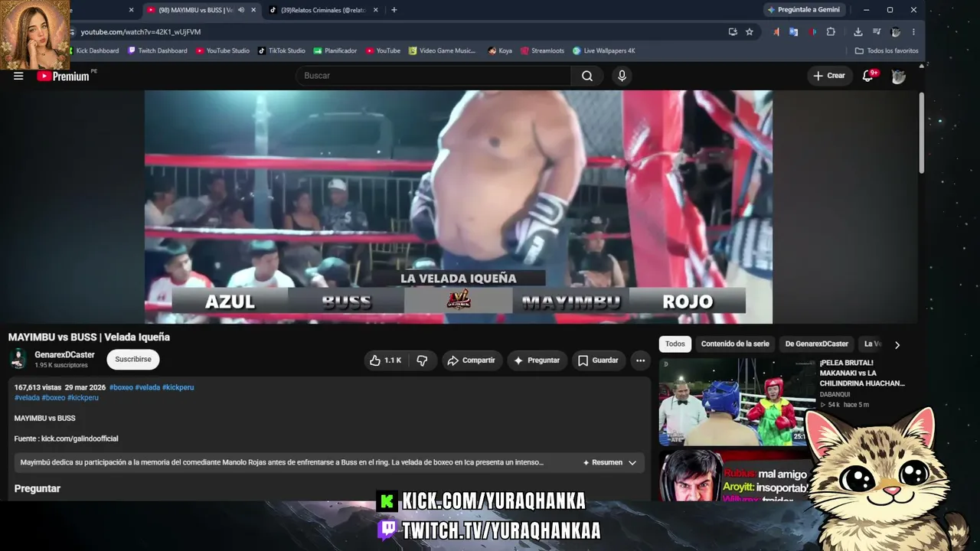
Task: Open the Todos los favoritos folder
Action: [887, 51]
